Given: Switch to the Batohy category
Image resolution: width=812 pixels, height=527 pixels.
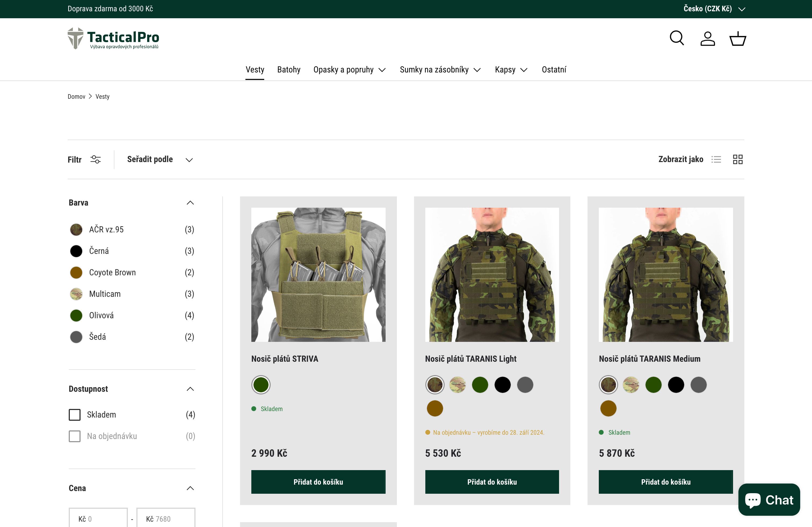Looking at the screenshot, I should [x=289, y=69].
